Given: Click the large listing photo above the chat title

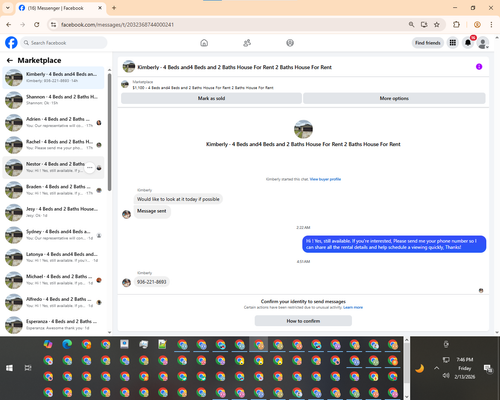Looking at the screenshot, I should 303,129.
